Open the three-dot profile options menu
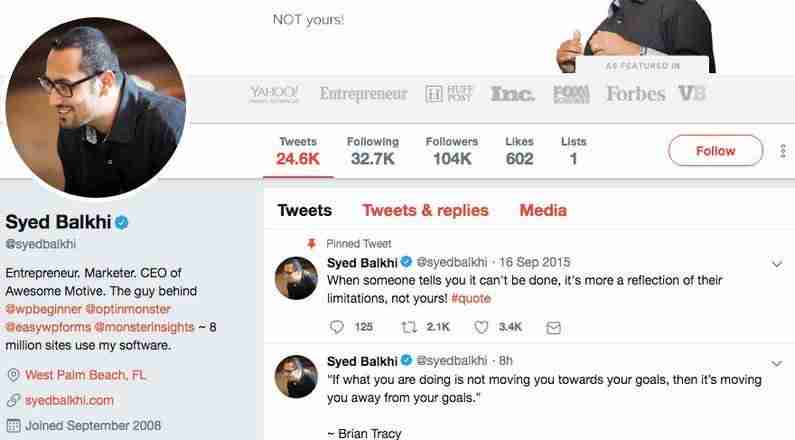 [782, 151]
